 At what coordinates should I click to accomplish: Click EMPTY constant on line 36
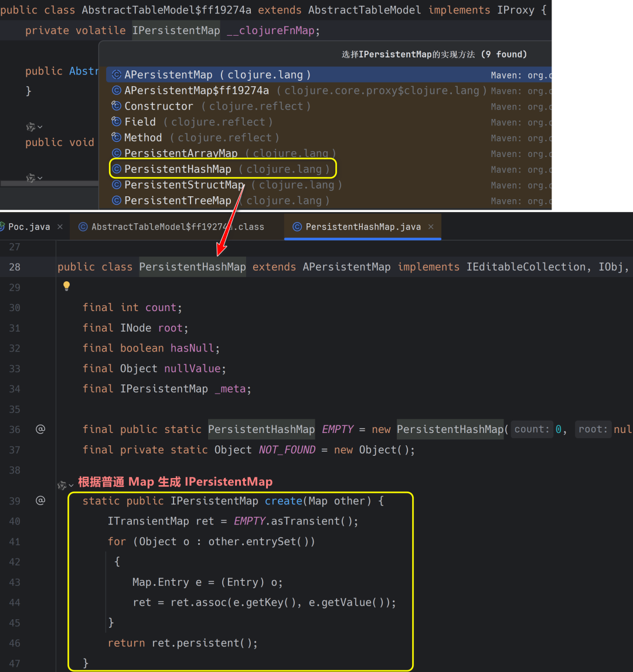click(338, 429)
